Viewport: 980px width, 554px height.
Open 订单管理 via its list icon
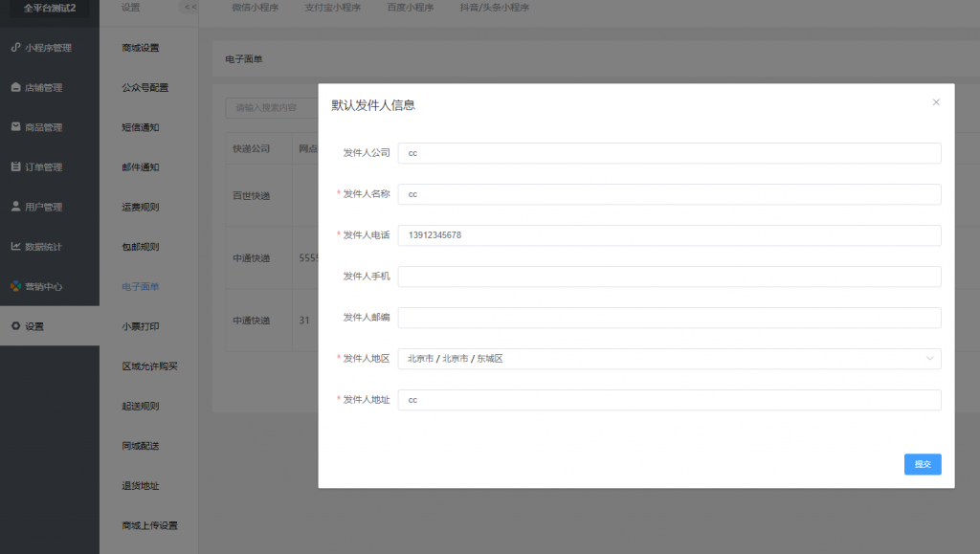click(15, 166)
